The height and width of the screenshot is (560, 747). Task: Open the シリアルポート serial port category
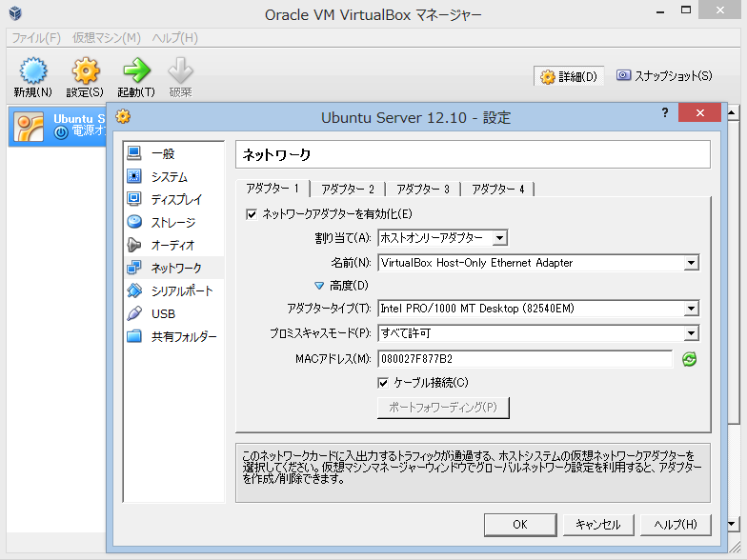click(173, 290)
